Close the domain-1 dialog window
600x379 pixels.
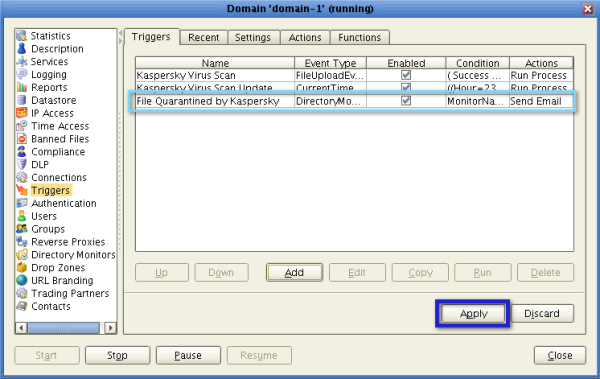point(588,8)
